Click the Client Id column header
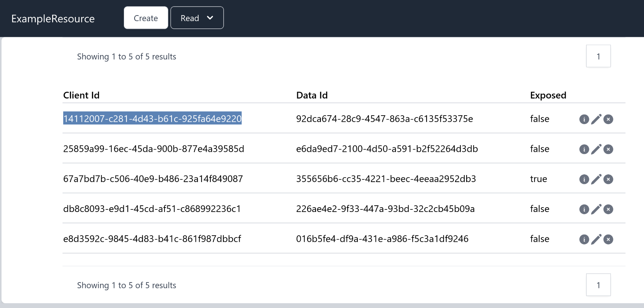The height and width of the screenshot is (308, 644). [x=81, y=95]
